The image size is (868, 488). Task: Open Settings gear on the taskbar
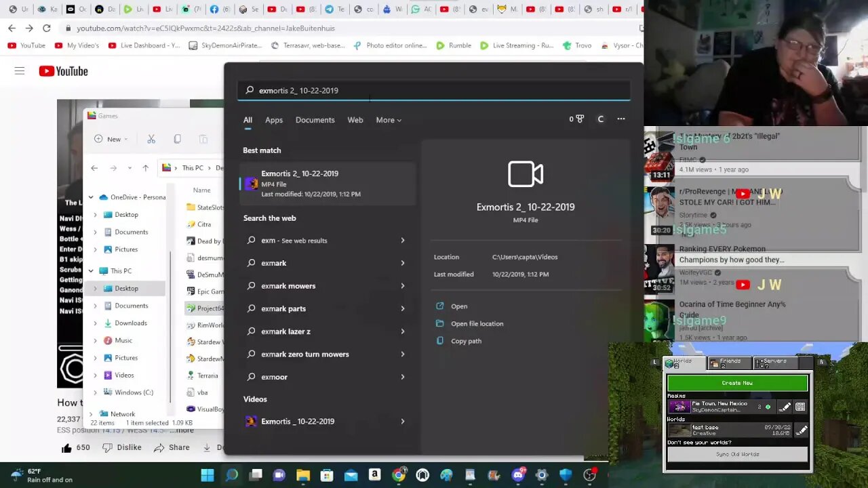(541, 475)
